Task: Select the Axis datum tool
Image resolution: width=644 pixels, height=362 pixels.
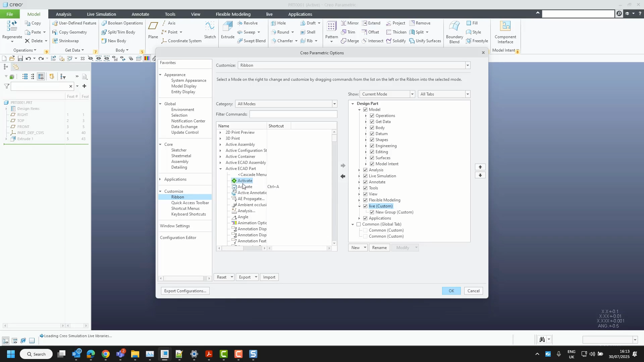Action: tap(168, 23)
